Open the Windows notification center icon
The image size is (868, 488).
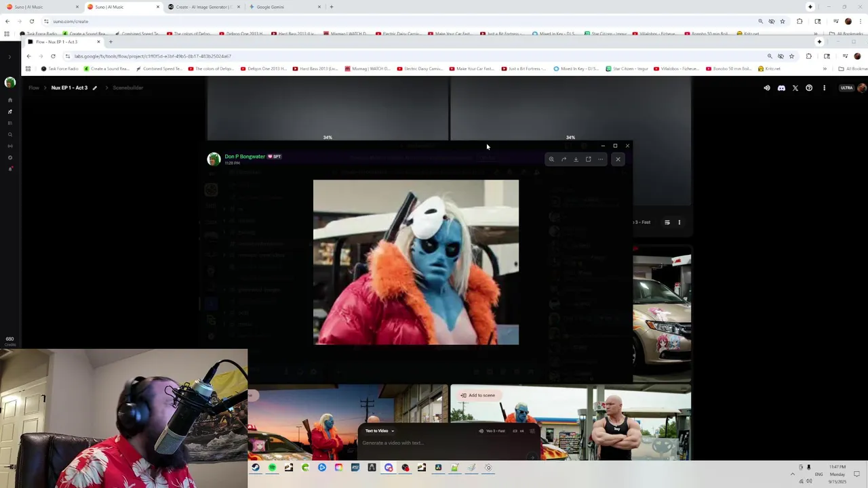(856, 474)
